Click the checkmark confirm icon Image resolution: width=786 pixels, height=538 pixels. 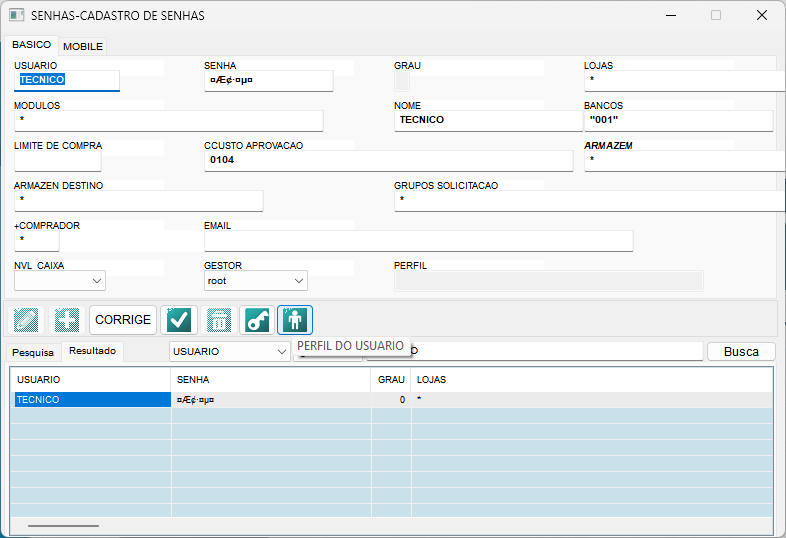click(179, 320)
